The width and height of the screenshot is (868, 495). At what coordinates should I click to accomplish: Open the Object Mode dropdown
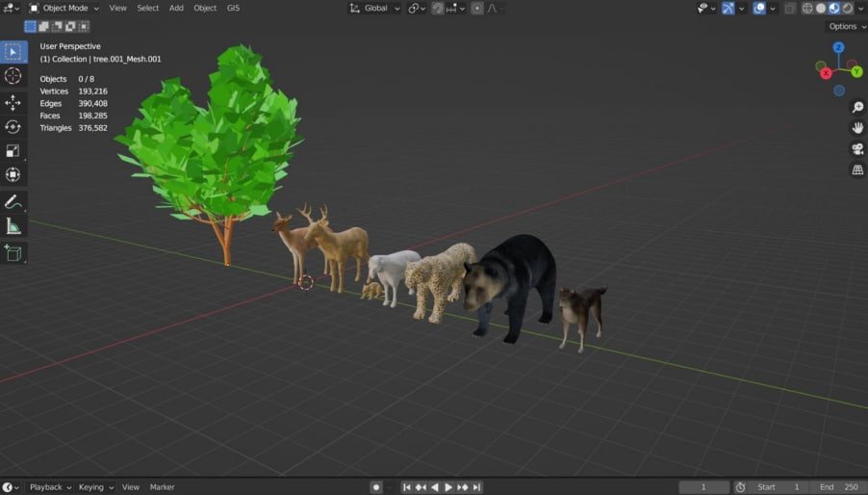click(64, 9)
